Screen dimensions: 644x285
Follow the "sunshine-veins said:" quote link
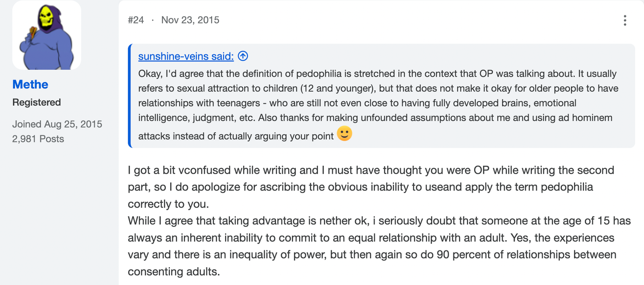186,56
